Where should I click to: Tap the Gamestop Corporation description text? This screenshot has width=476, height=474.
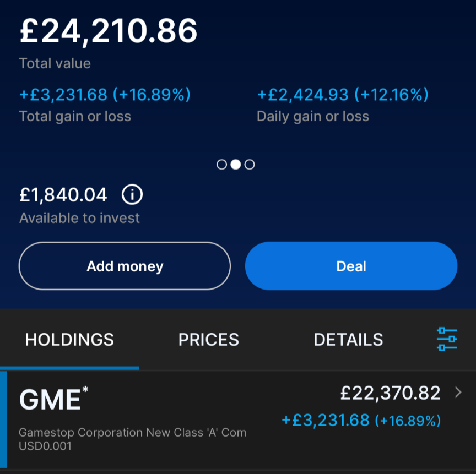coord(132,439)
